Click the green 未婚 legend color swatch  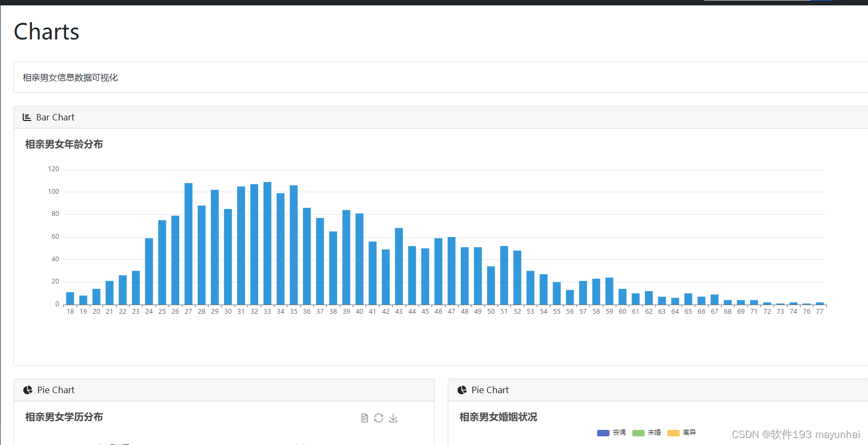pos(638,433)
